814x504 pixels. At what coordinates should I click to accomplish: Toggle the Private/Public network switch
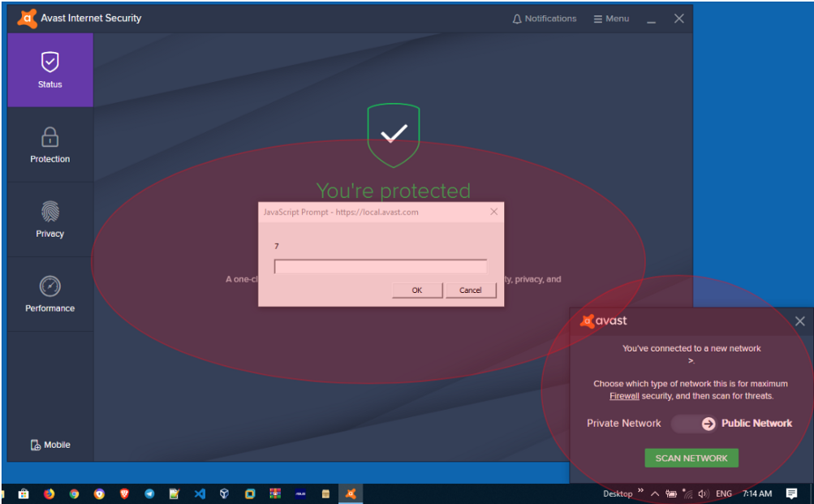[x=694, y=424]
